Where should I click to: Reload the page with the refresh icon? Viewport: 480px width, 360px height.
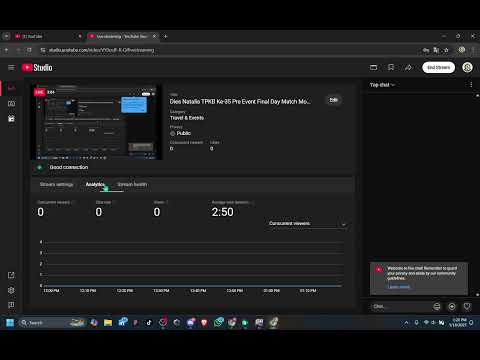29,50
